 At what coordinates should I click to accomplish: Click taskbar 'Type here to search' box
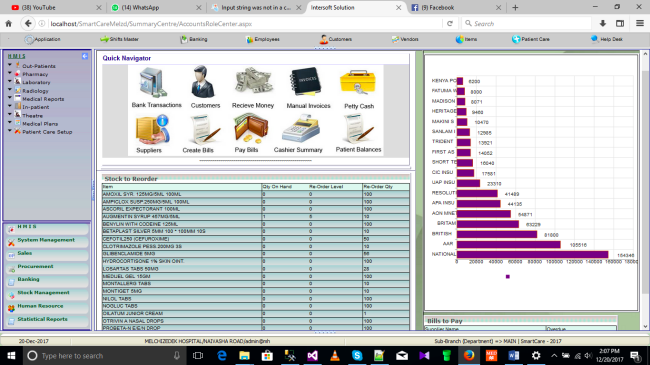pyautogui.click(x=104, y=356)
